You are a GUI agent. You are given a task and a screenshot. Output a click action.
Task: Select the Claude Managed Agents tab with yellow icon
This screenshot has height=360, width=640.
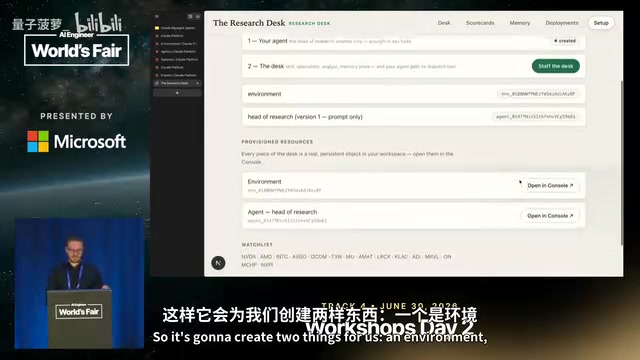point(177,28)
